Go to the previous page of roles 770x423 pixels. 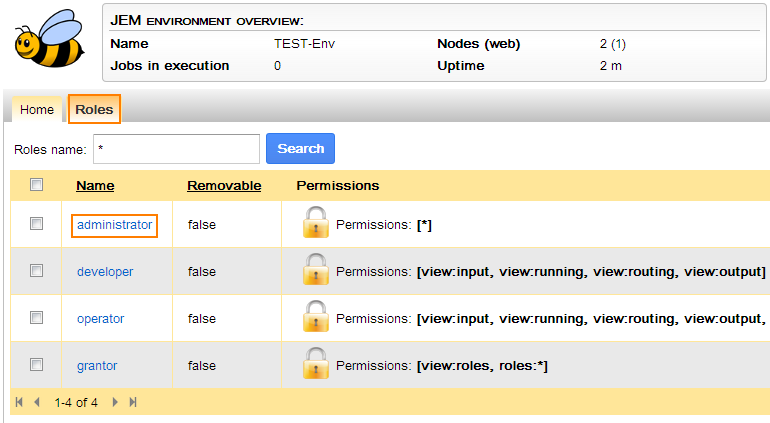tap(37, 402)
